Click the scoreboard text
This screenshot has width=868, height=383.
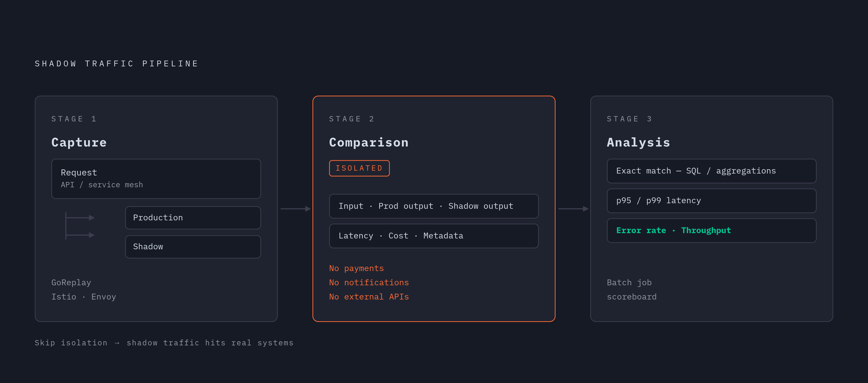[x=631, y=297]
